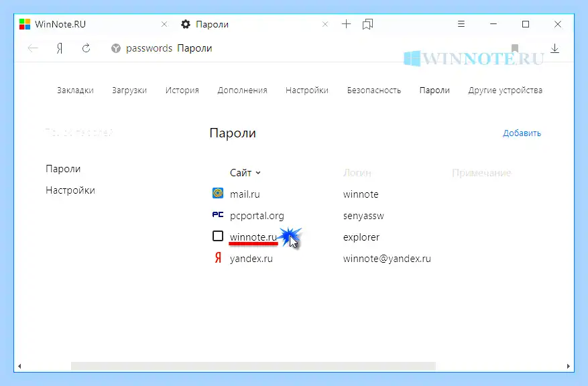Screen dimensions: 588x386
Task: Click the site protect icon in address bar
Action: click(x=116, y=48)
